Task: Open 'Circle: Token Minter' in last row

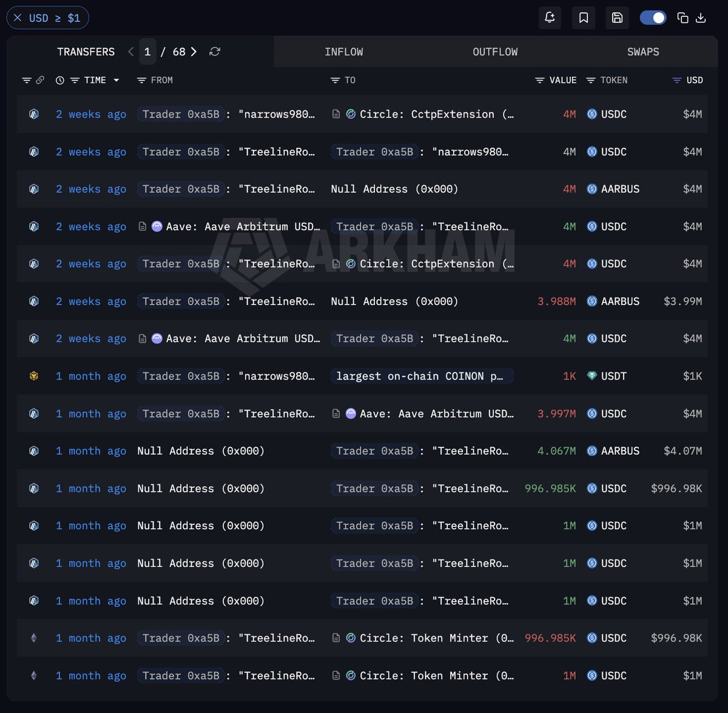Action: click(x=437, y=675)
